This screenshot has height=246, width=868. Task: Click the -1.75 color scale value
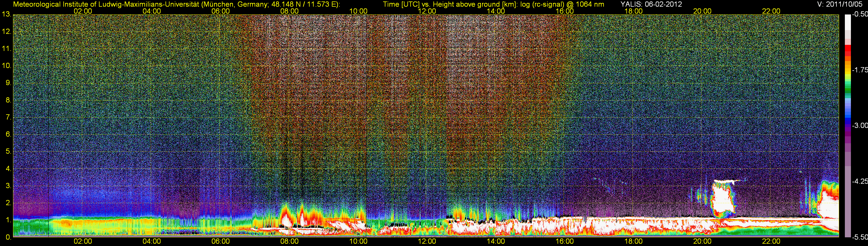860,70
